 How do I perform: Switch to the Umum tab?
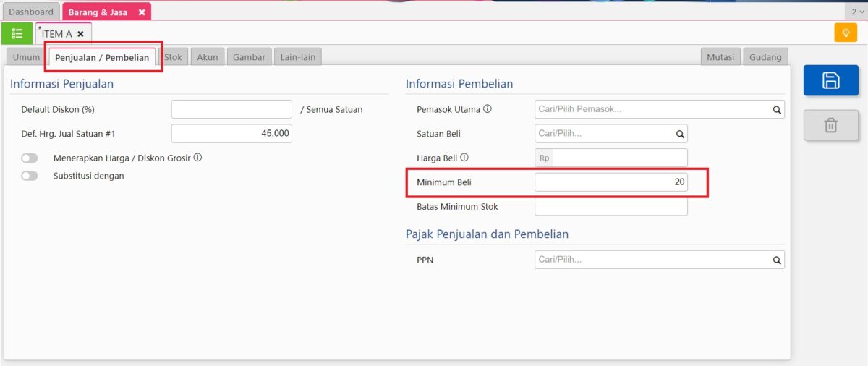coord(26,57)
